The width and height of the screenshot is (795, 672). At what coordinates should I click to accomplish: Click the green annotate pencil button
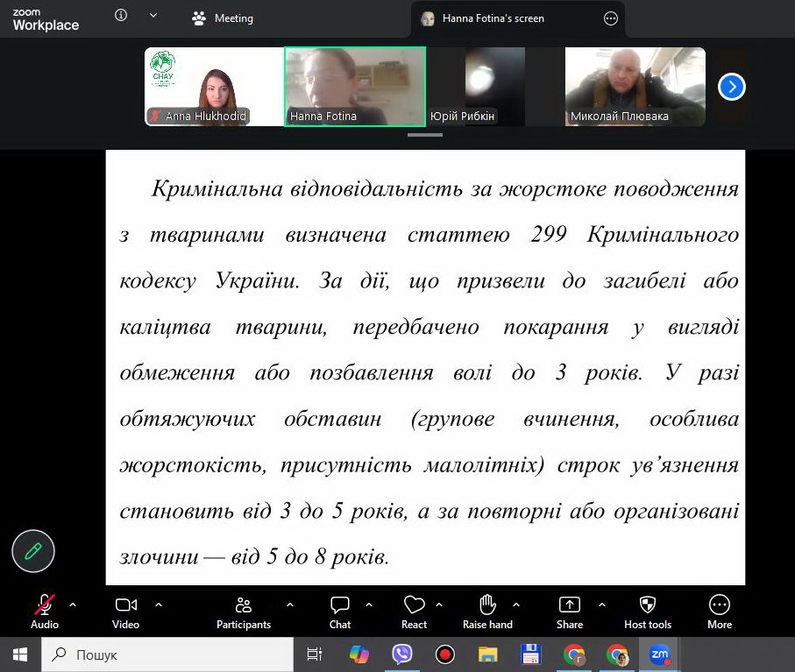[x=33, y=551]
